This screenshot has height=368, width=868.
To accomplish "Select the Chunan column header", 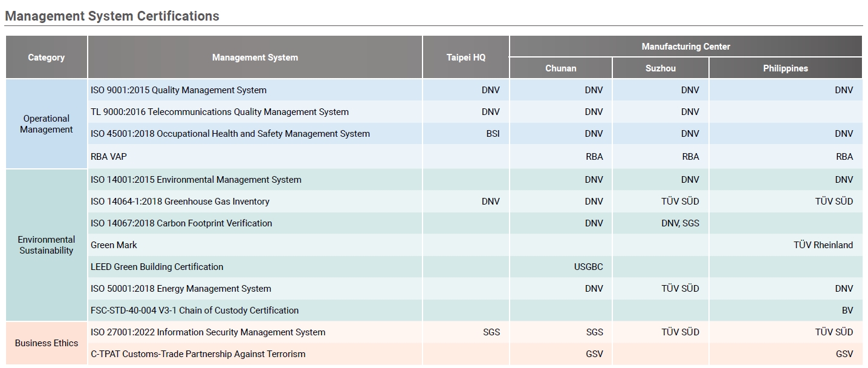I will tap(560, 68).
